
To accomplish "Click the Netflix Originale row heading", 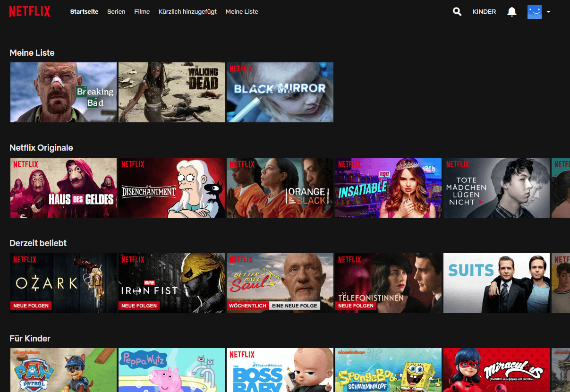I will (41, 148).
